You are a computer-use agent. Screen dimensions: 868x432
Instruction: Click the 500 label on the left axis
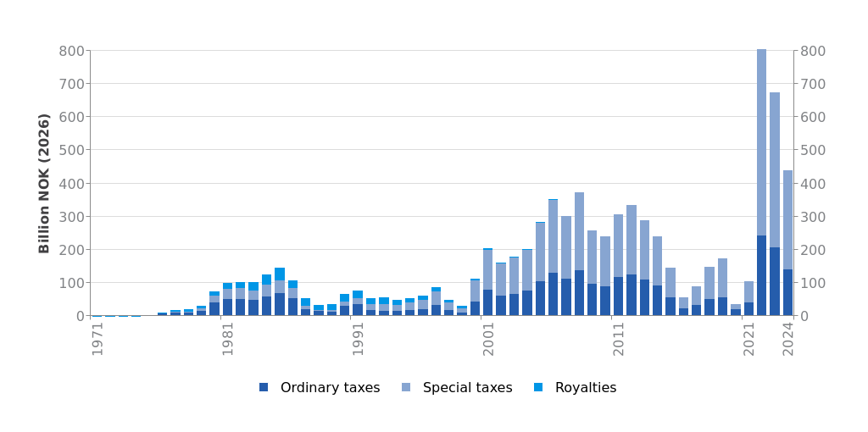coord(72,150)
